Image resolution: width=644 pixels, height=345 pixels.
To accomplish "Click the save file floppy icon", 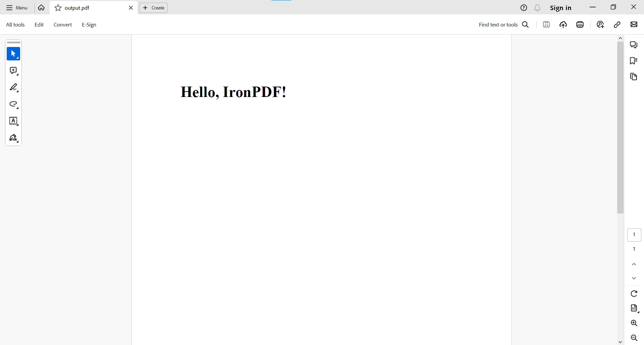I will pos(547,24).
